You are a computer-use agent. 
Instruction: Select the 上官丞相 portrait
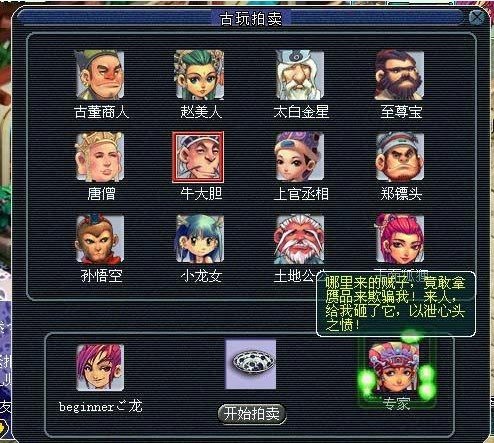300,156
